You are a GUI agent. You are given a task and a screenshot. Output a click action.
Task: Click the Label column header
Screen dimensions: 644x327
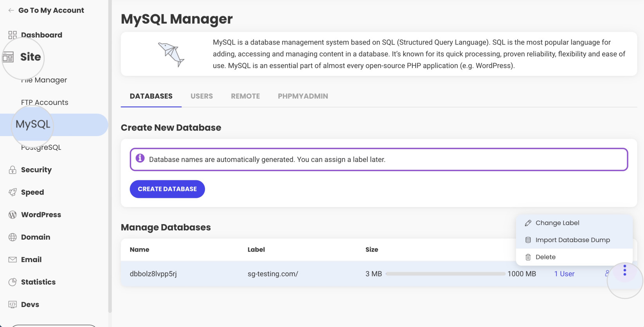click(256, 250)
